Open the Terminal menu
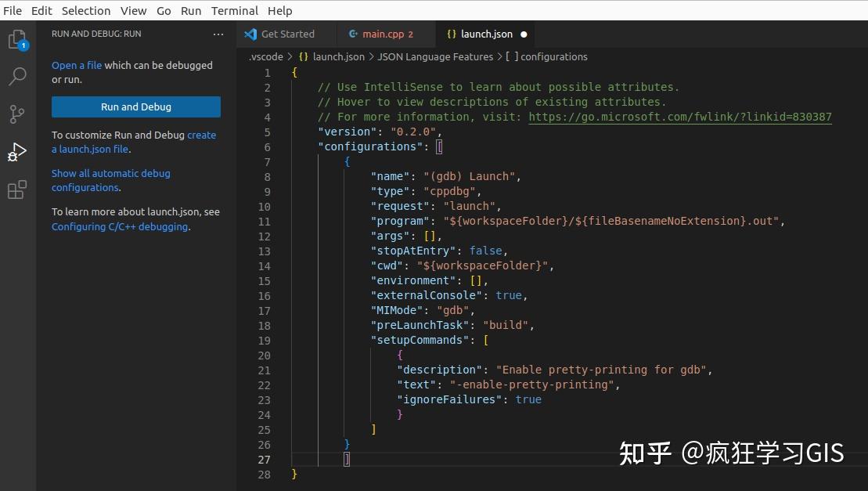868x491 pixels. click(x=234, y=10)
